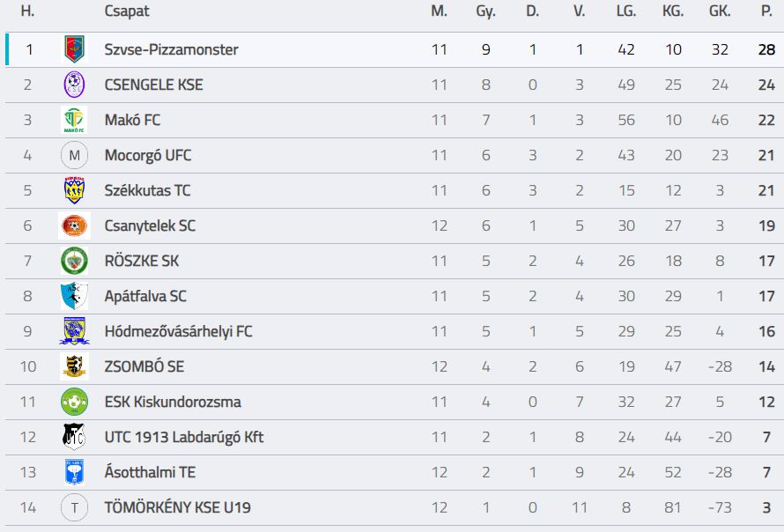Viewport: 784px width, 532px height.
Task: Click the Apátfalva SC shield logo
Action: [x=75, y=296]
